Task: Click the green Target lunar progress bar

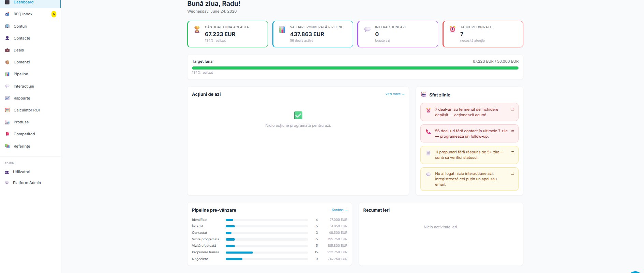Action: pyautogui.click(x=355, y=68)
